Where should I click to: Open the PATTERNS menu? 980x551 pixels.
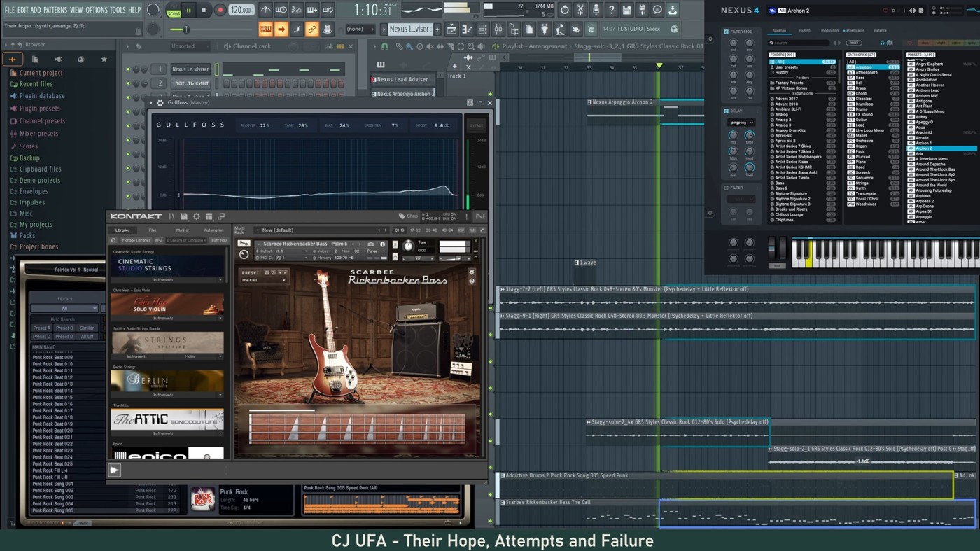[x=55, y=11]
